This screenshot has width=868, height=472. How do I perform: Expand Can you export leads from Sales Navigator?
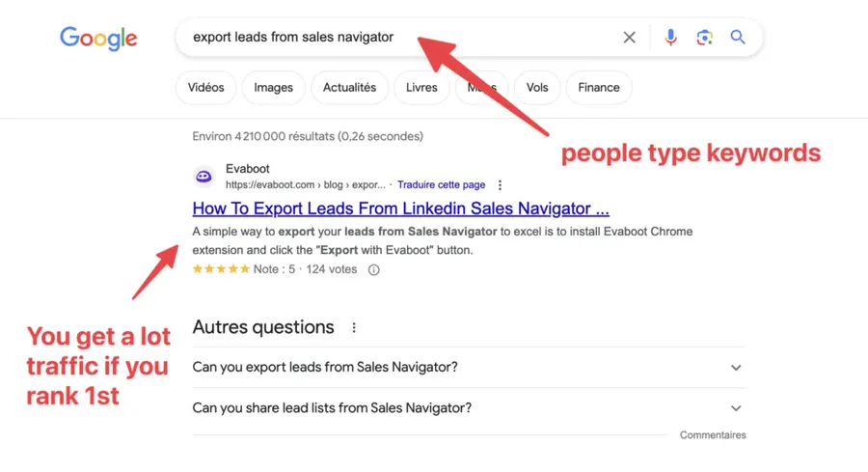coord(469,368)
